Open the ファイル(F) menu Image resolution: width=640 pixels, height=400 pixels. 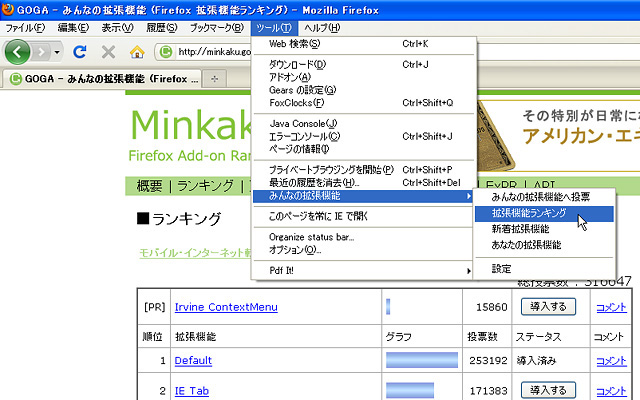point(25,28)
